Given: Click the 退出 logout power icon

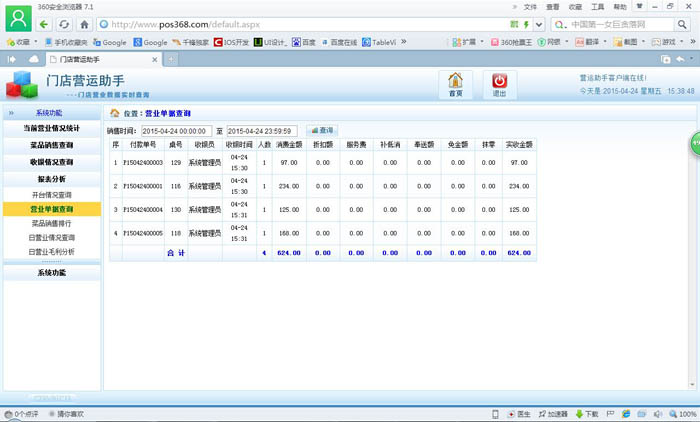Looking at the screenshot, I should 499,82.
